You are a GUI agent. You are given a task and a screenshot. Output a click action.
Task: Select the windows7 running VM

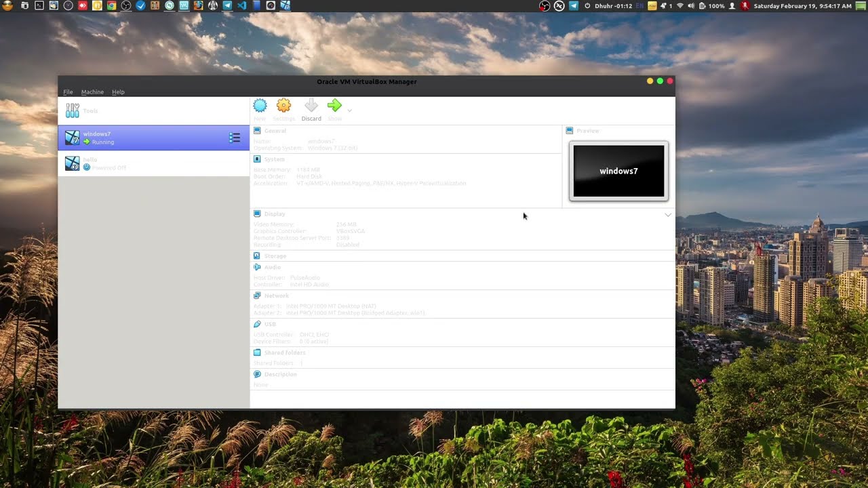tap(154, 138)
